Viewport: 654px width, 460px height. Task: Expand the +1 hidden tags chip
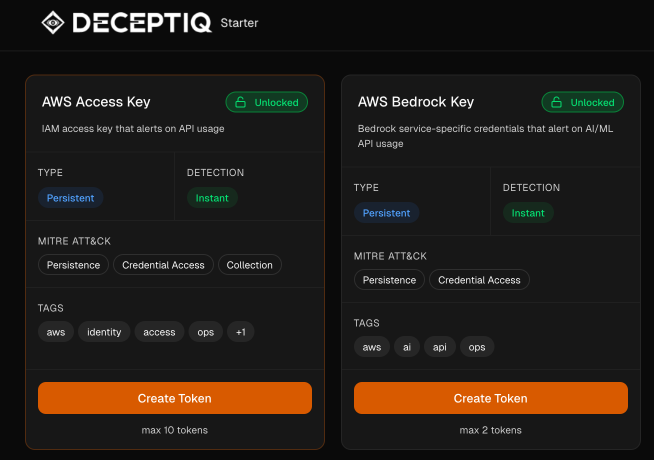[x=241, y=332]
